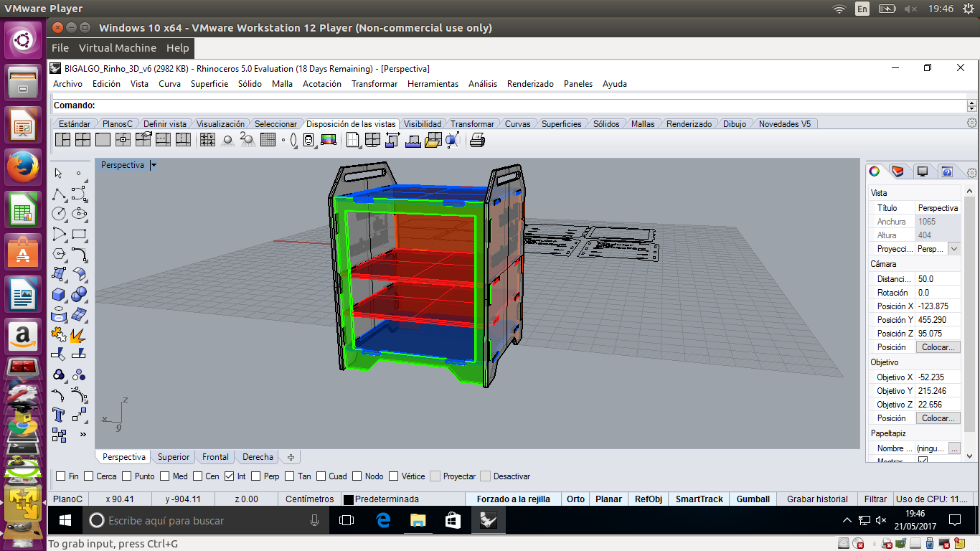Image resolution: width=980 pixels, height=551 pixels.
Task: Open the Perspectiva viewport title dropdown
Action: tap(154, 165)
